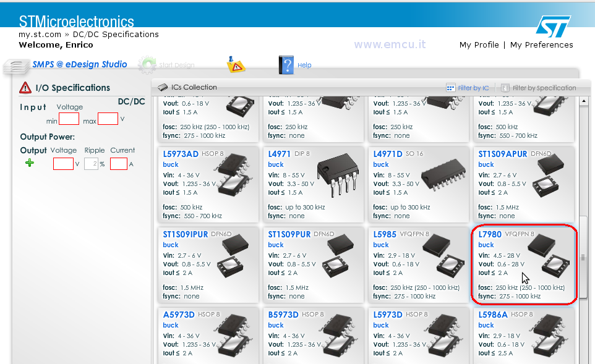
Task: Click 'Iout ≤ 2.5 A' on L5986A card
Action: coord(495,353)
